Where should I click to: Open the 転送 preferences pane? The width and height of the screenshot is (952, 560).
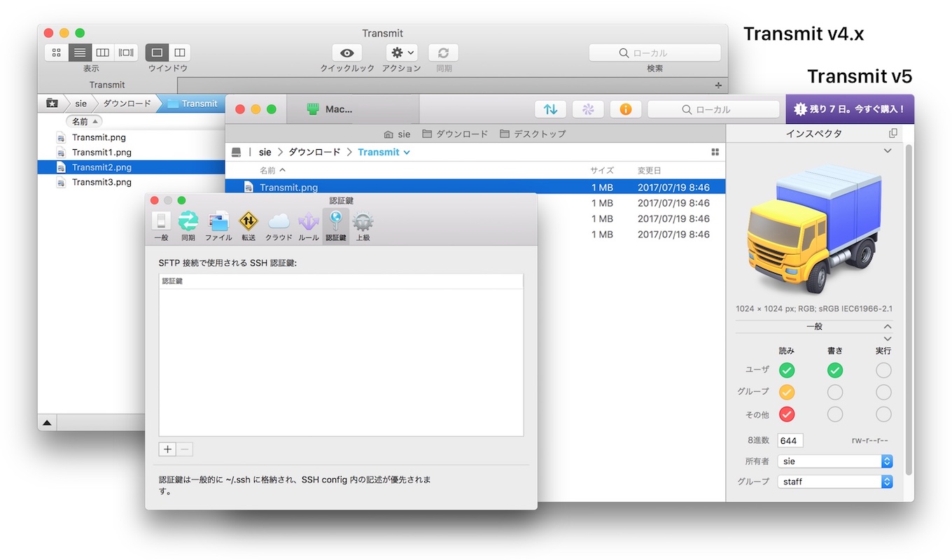click(x=248, y=223)
